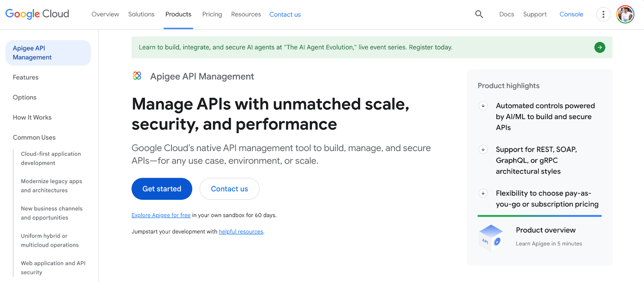Open the Pricing nav item
This screenshot has width=644, height=282.
(212, 14)
